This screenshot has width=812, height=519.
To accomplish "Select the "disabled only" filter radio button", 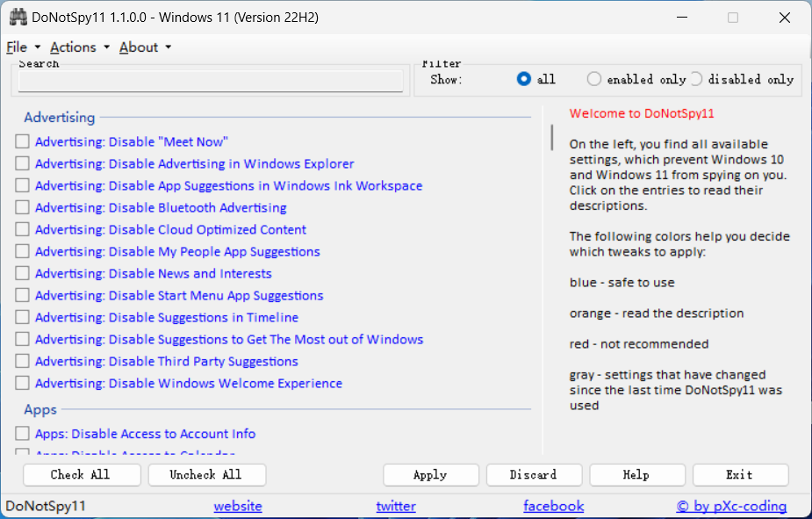I will [x=697, y=79].
